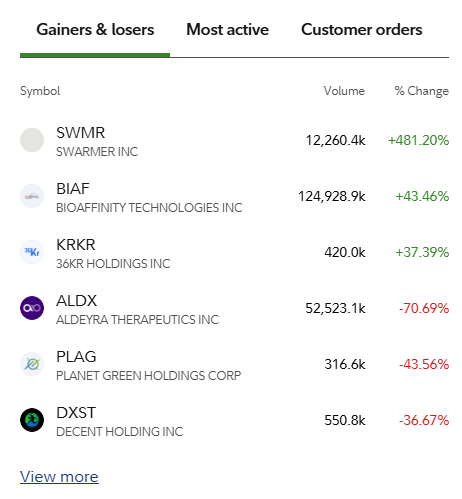462x499 pixels.
Task: Open the Customer orders tab
Action: pos(362,30)
